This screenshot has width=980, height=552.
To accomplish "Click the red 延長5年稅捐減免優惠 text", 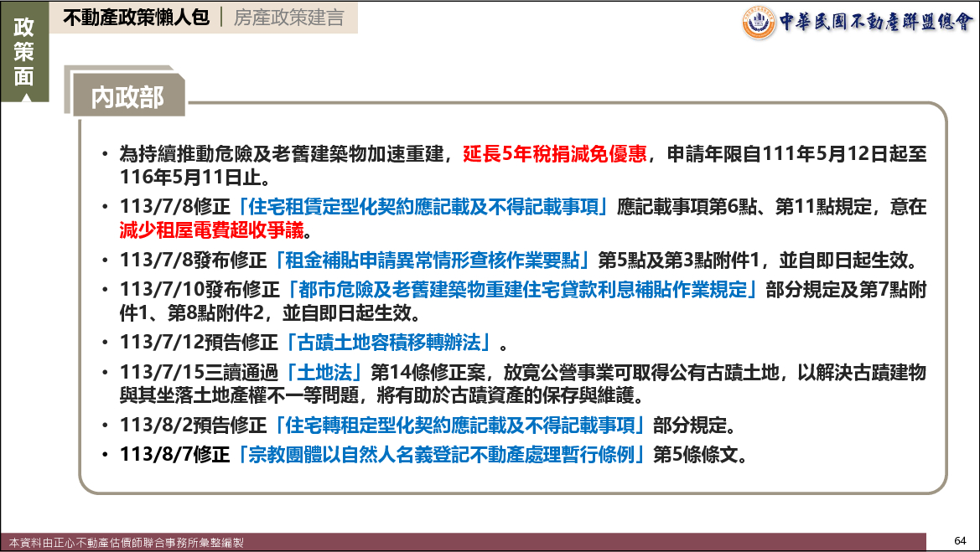I will tap(553, 155).
